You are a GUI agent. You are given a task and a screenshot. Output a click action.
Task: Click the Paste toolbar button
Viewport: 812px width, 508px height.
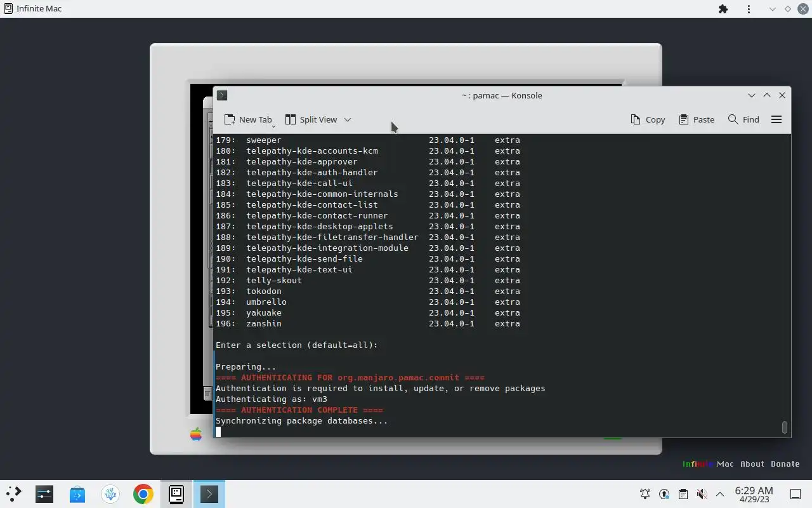(697, 119)
